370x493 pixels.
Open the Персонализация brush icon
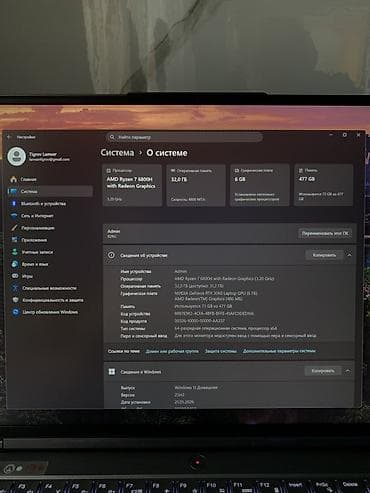[14, 228]
